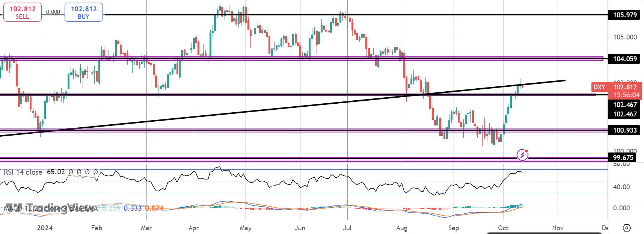Open chart settings via hexagon gear icon
Image resolution: width=644 pixels, height=234 pixels.
(627, 228)
